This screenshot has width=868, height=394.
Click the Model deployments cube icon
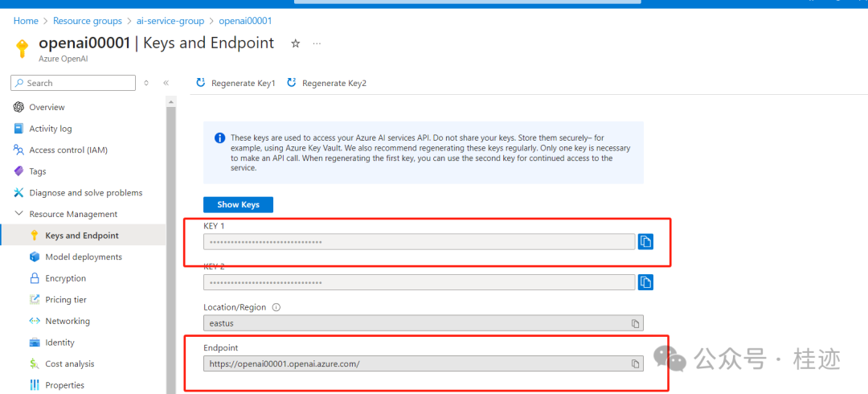35,257
